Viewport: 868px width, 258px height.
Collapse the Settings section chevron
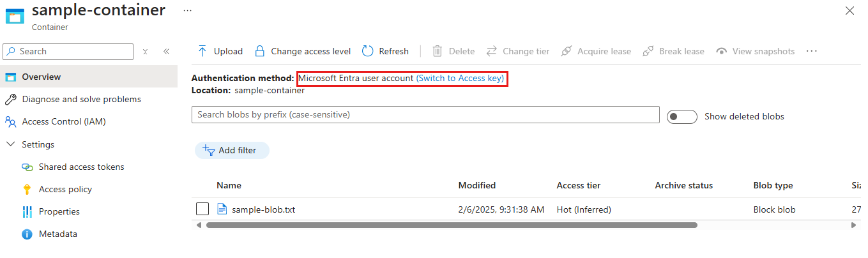[x=11, y=144]
